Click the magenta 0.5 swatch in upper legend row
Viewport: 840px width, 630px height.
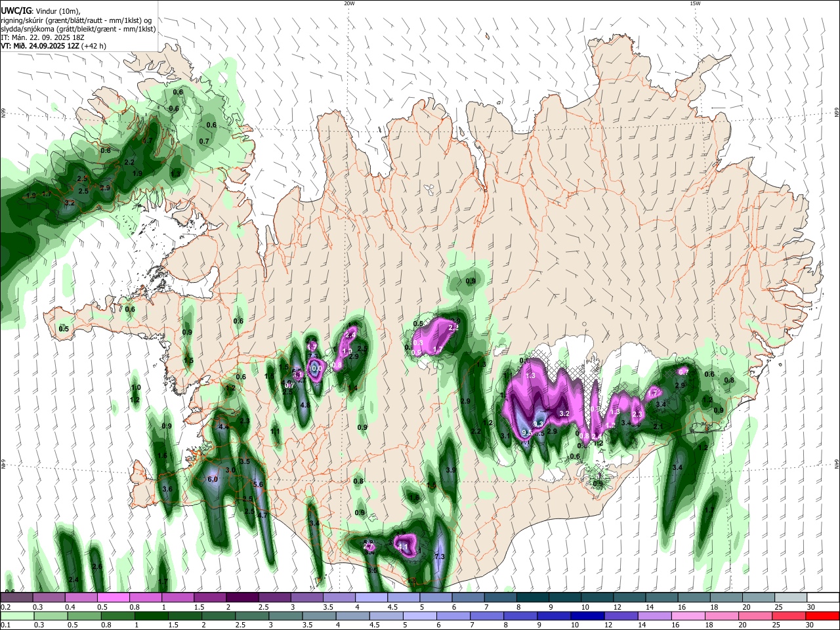click(114, 598)
